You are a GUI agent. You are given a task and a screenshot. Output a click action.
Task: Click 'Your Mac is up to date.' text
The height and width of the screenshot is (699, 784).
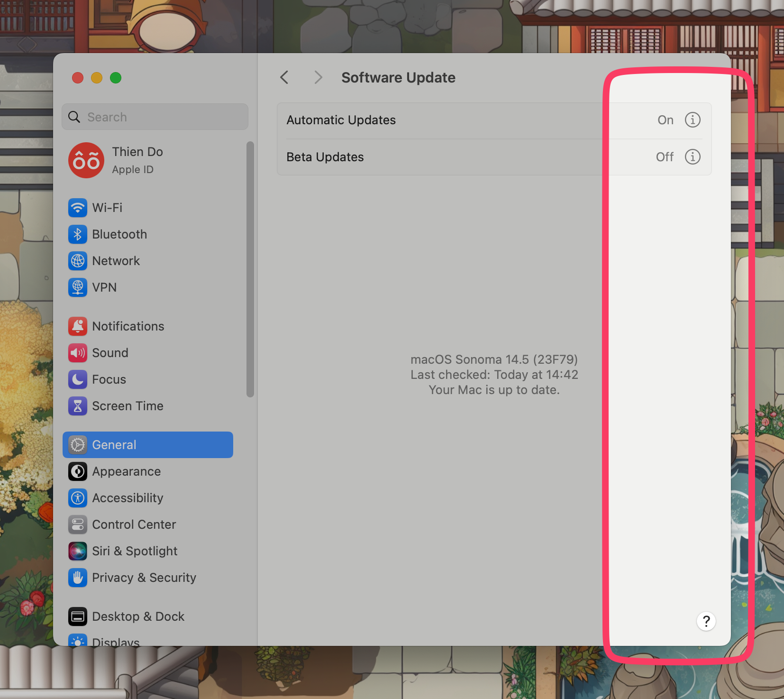pos(494,390)
